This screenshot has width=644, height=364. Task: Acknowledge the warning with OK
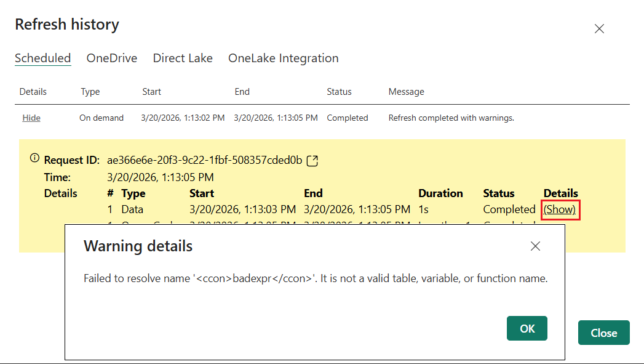click(527, 328)
